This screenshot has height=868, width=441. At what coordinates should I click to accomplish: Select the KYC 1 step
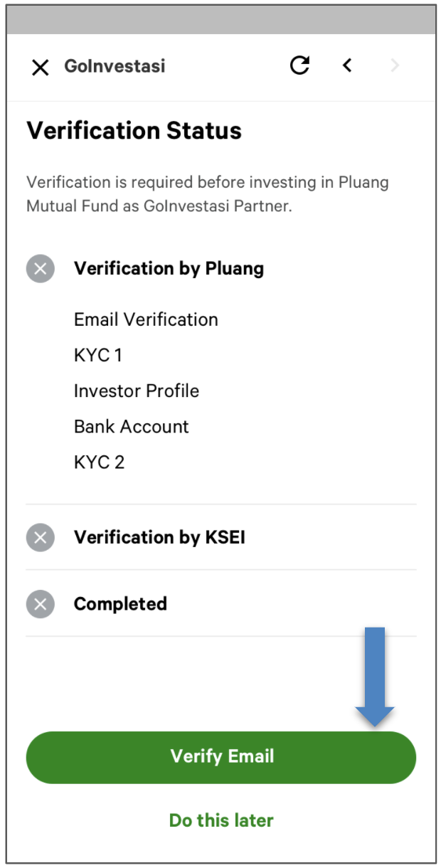click(x=98, y=355)
